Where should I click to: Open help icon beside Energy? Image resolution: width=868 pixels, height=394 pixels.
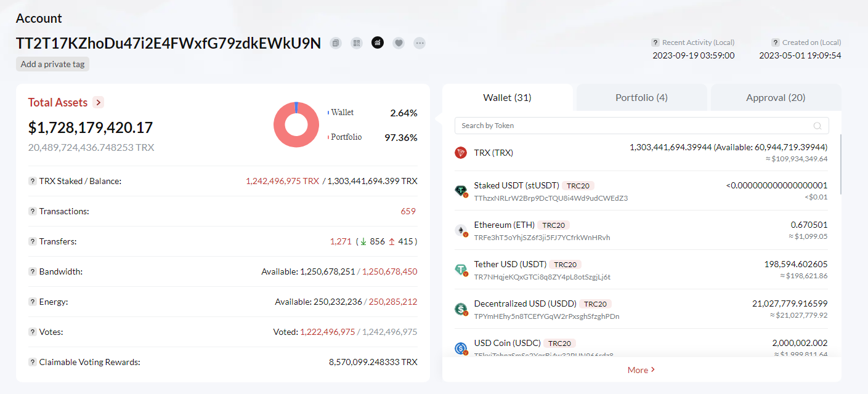point(32,302)
